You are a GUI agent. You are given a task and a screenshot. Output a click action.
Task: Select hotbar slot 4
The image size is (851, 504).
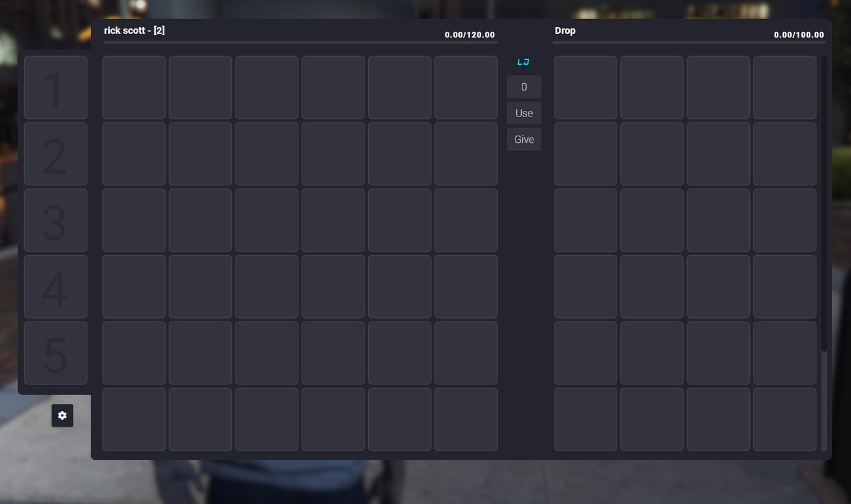(55, 287)
